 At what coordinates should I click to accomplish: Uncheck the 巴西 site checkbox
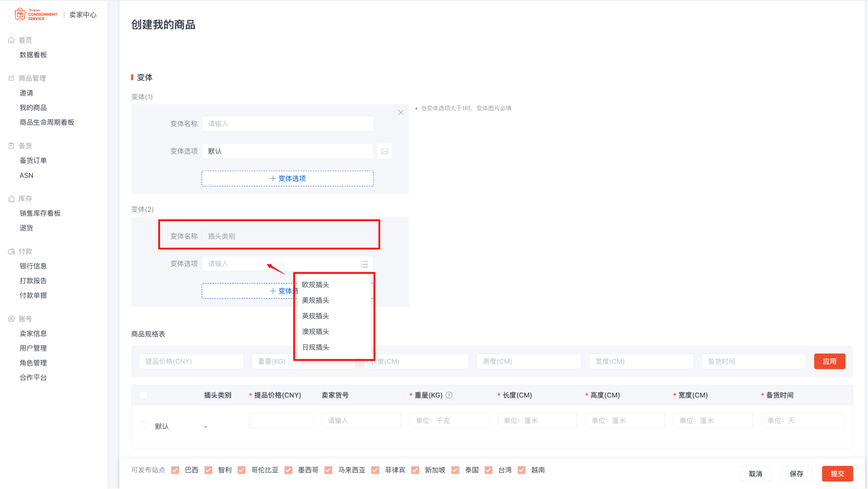pos(175,470)
